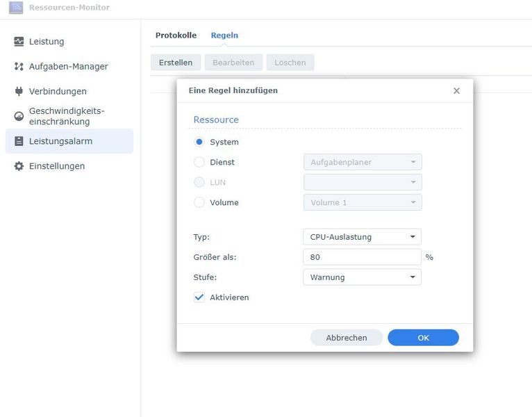532x417 pixels.
Task: Click the percent sign unit label
Action: (429, 257)
